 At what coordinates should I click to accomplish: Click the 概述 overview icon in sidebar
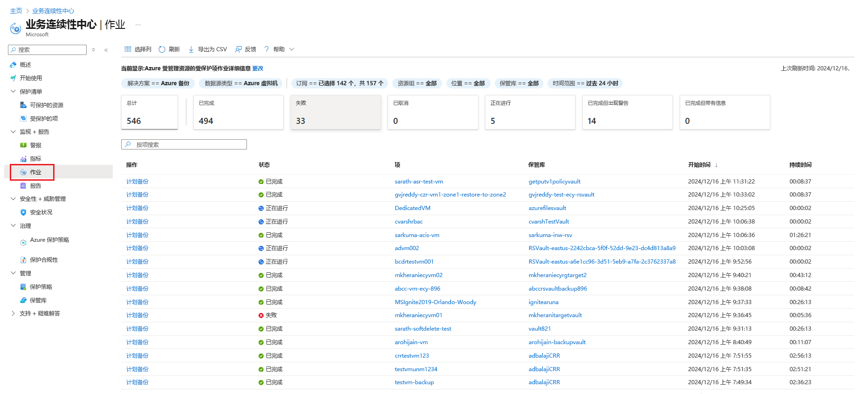point(13,65)
